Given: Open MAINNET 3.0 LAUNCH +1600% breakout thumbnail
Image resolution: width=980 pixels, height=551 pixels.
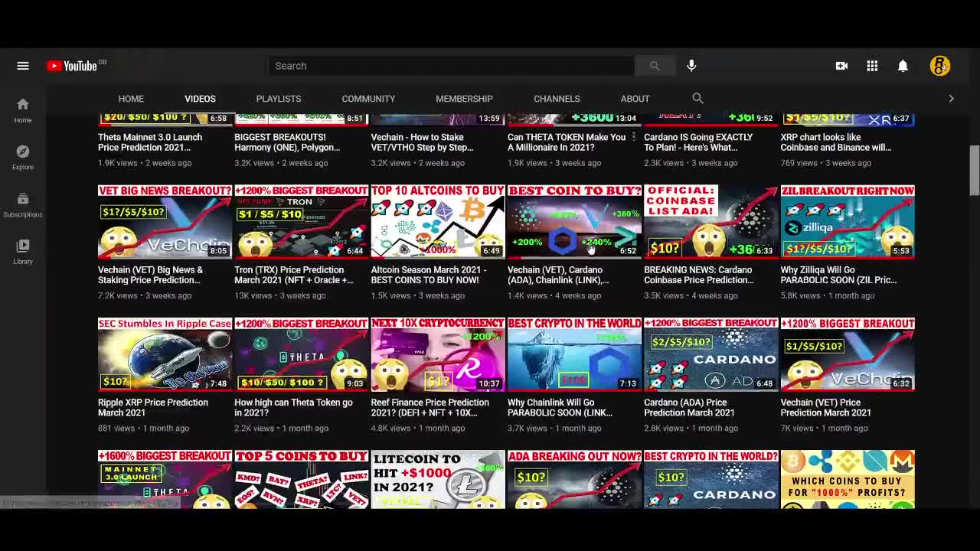Looking at the screenshot, I should (x=165, y=479).
